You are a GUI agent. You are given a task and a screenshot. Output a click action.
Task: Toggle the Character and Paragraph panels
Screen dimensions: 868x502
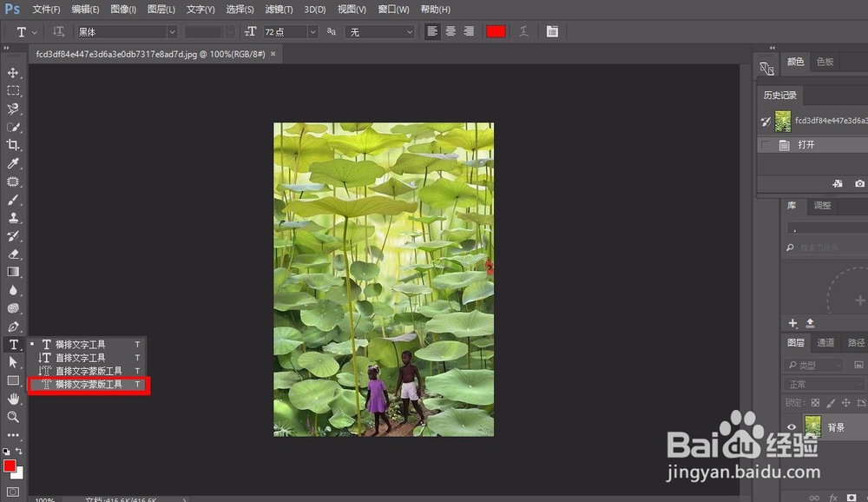[x=552, y=31]
